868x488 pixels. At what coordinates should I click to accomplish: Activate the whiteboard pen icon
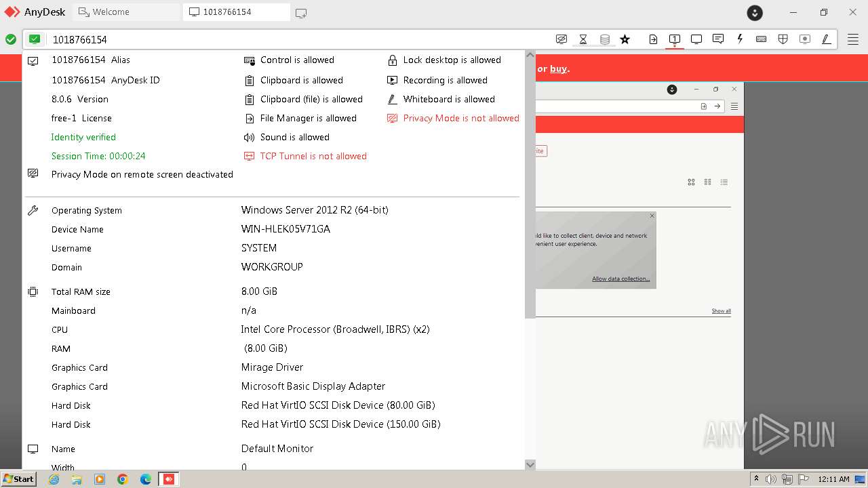click(x=827, y=39)
